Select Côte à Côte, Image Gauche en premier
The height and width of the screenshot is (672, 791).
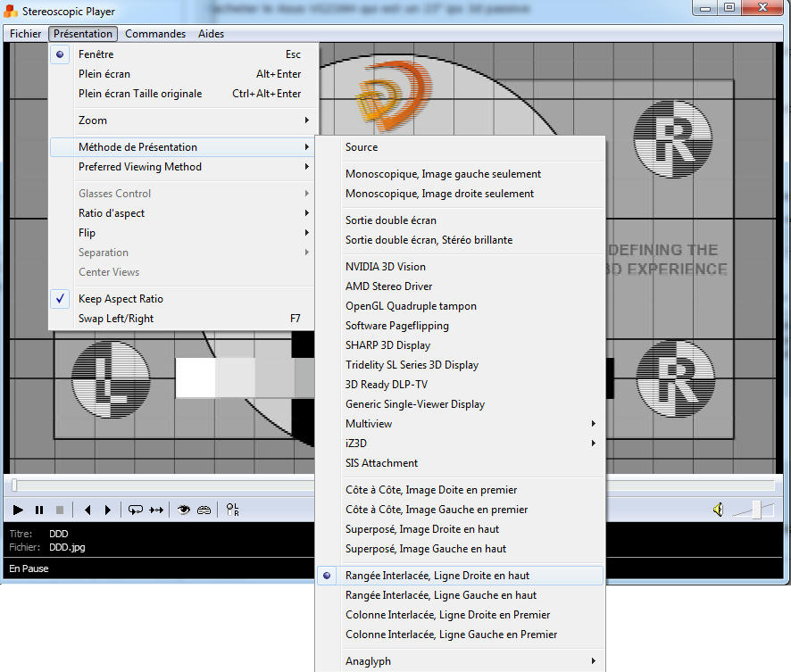tap(460, 510)
